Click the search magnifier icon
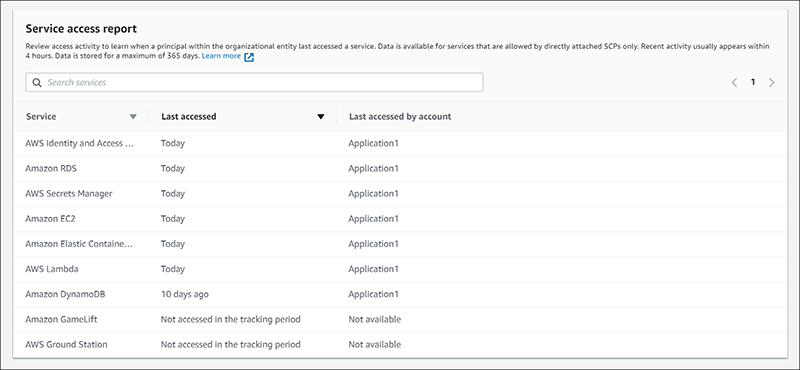 (37, 83)
